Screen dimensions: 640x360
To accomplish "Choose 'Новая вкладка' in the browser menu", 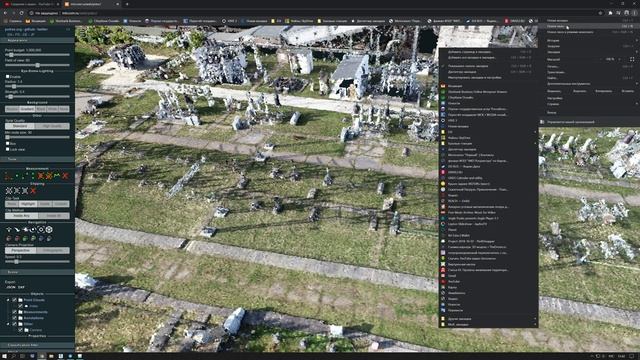I will pyautogui.click(x=590, y=20).
